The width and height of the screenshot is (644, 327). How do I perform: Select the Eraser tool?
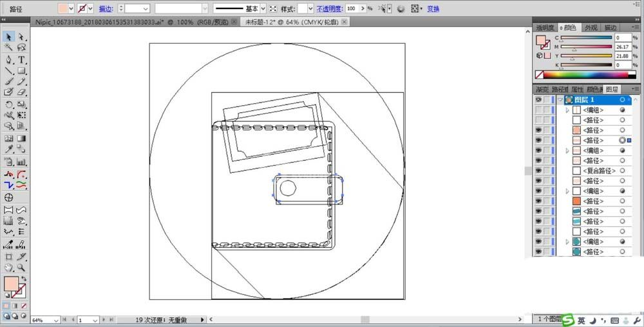coord(21,92)
